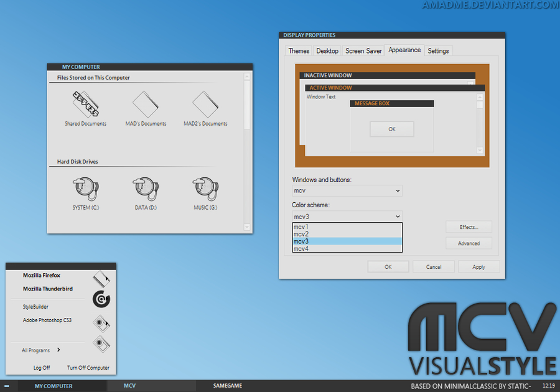Click the start button on the taskbar
560x392 pixels.
(7, 386)
